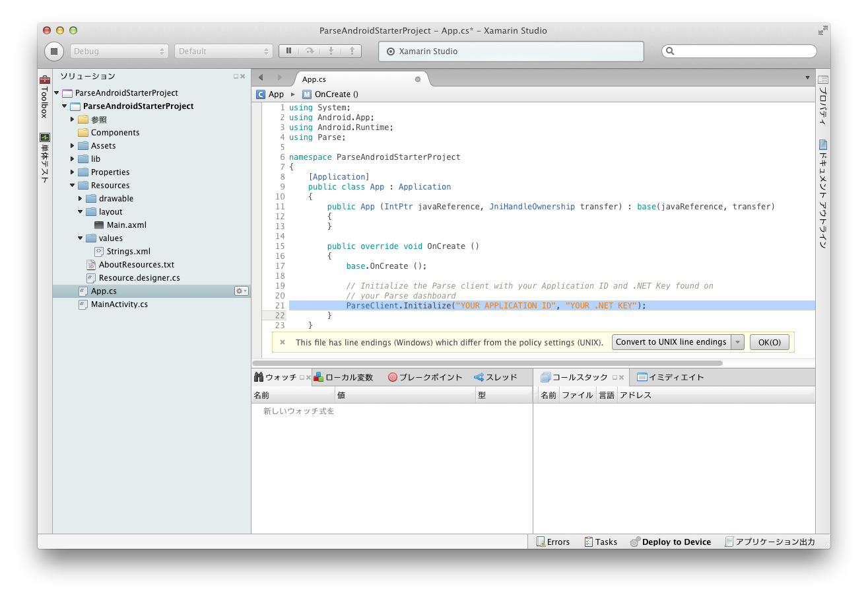Click the Stop debugging button

[54, 51]
